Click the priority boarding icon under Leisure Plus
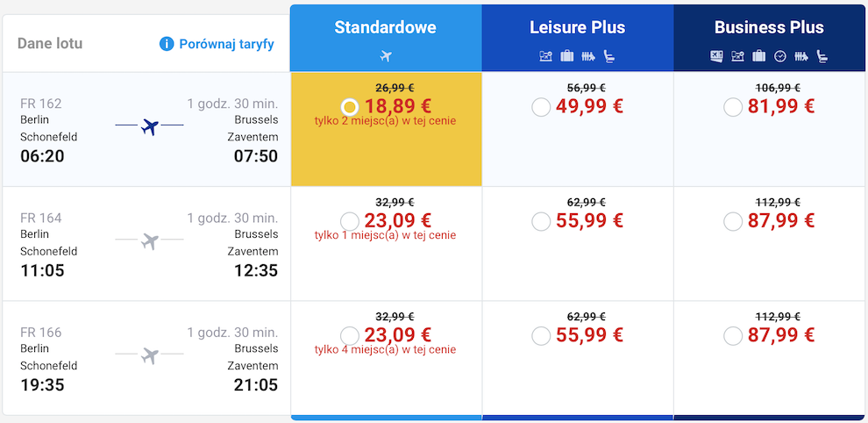 point(588,56)
